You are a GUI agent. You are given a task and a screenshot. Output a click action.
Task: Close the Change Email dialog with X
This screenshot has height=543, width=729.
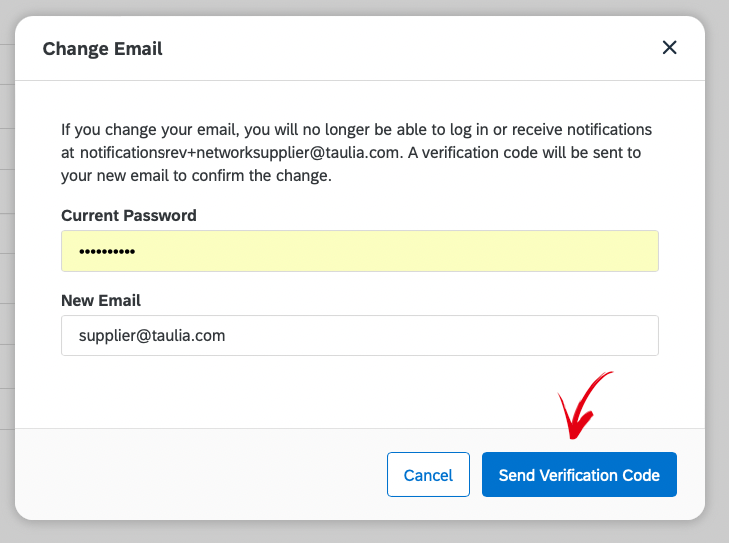click(x=669, y=47)
